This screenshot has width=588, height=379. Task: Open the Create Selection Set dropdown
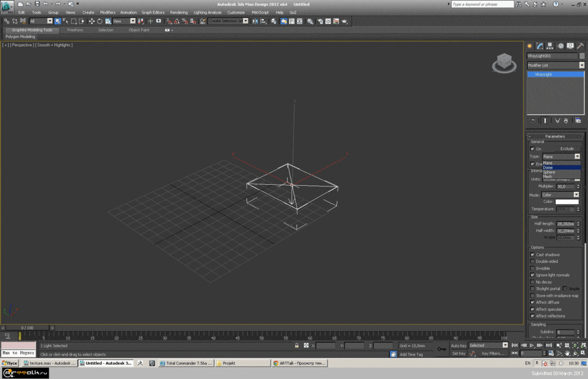[x=228, y=21]
